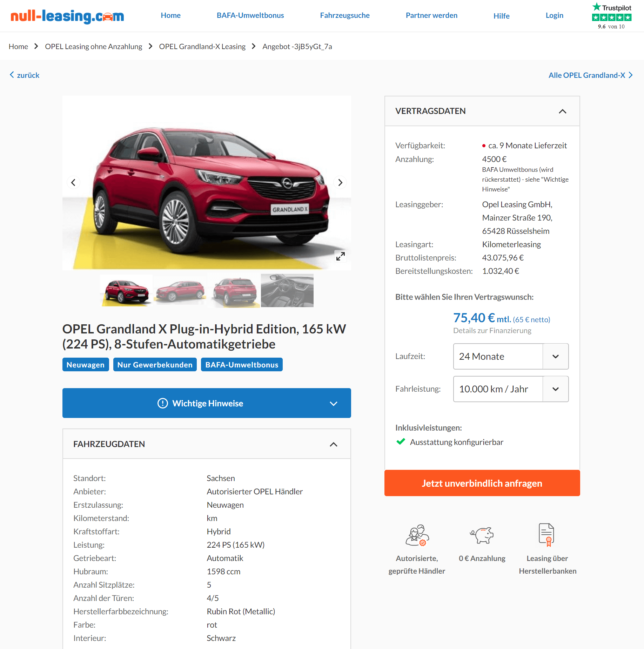Show the previous car image

click(73, 182)
